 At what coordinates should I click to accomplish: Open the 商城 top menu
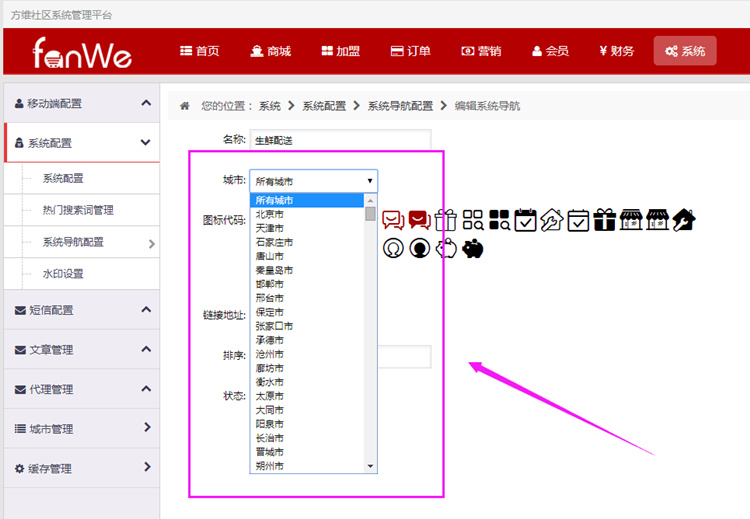coord(270,51)
